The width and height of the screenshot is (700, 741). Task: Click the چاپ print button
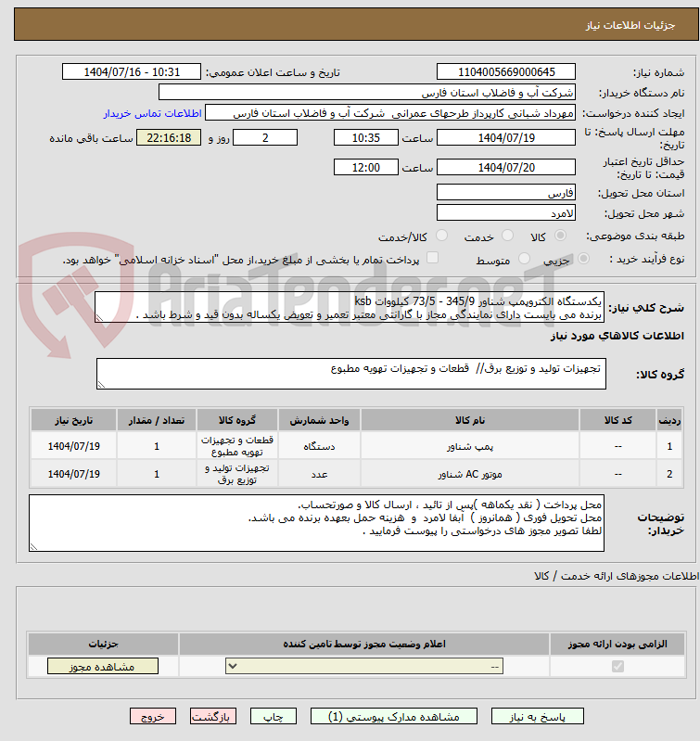[x=273, y=717]
